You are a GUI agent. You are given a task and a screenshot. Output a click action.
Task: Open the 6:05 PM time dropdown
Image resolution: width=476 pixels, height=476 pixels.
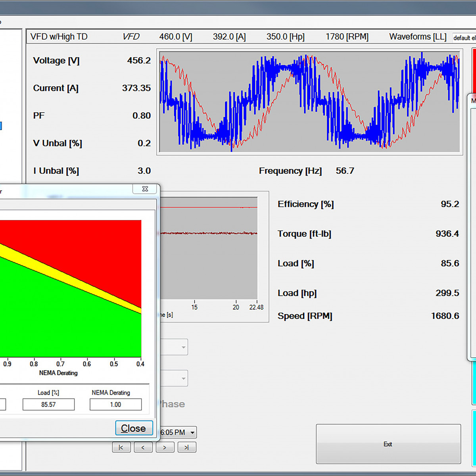point(192,432)
